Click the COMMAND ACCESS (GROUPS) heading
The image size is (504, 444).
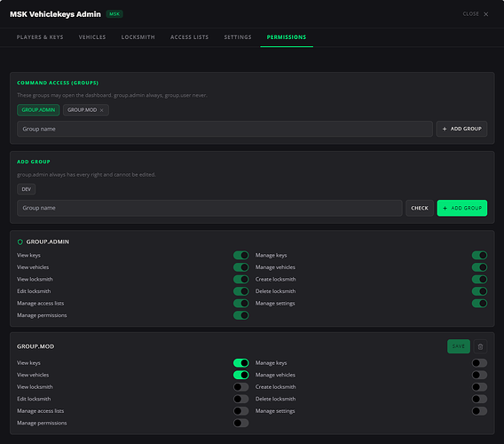coord(58,83)
